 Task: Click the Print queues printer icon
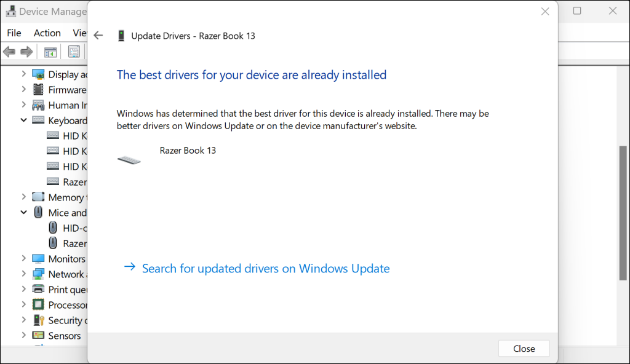point(38,290)
